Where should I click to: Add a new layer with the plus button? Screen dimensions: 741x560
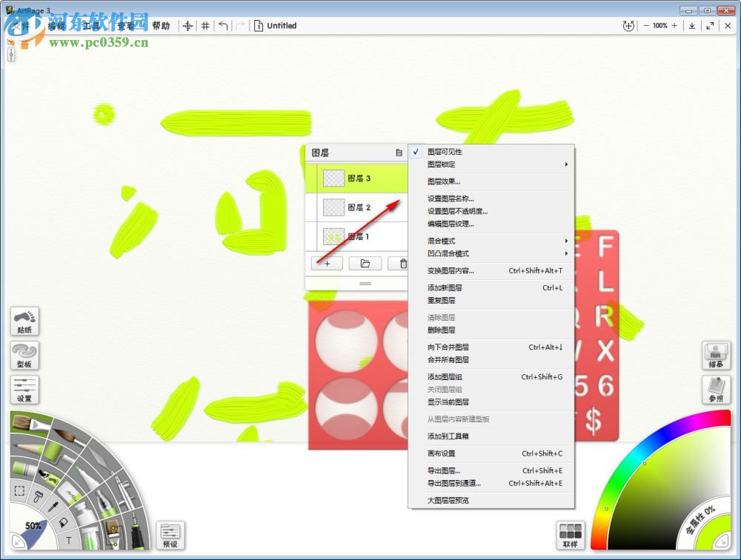coord(327,263)
